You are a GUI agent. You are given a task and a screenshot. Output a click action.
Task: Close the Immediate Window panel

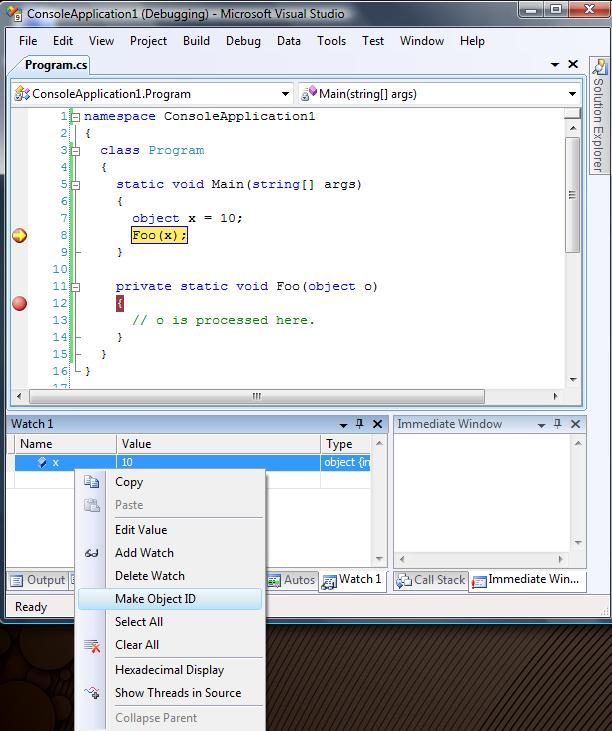[x=576, y=424]
